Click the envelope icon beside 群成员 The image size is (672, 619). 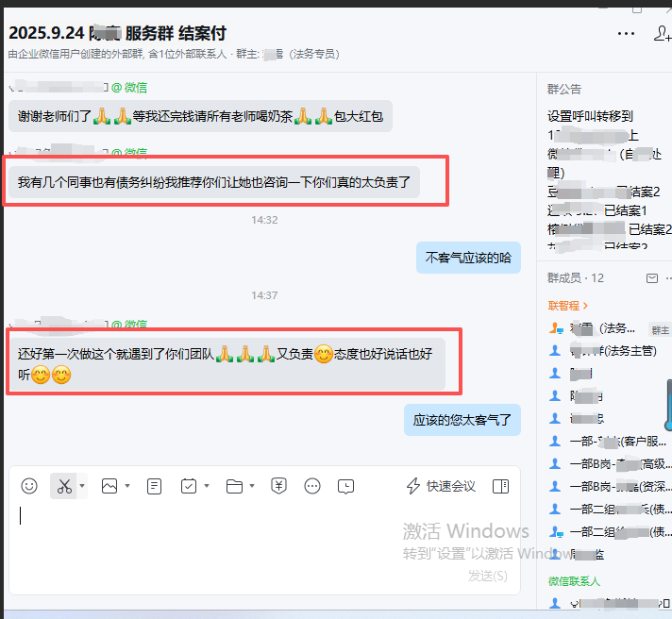(652, 278)
